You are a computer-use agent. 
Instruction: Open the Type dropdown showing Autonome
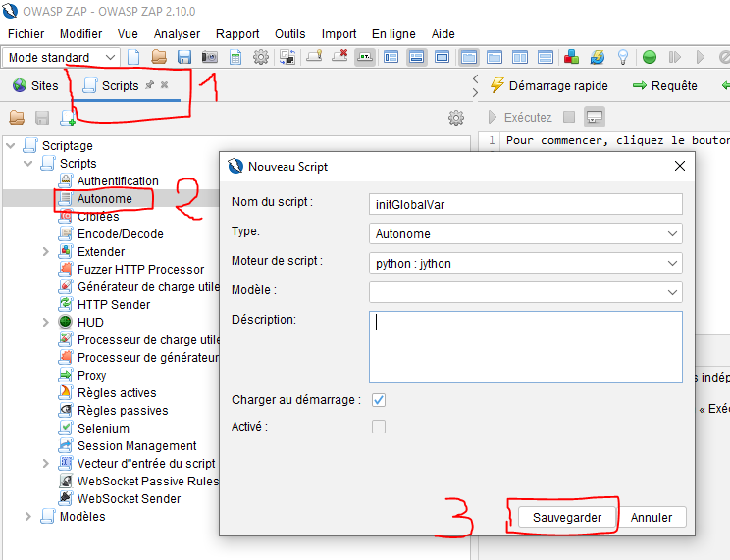[526, 233]
